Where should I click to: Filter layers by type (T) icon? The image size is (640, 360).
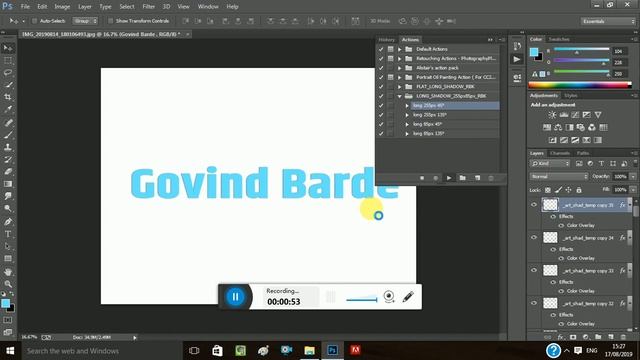(x=601, y=164)
